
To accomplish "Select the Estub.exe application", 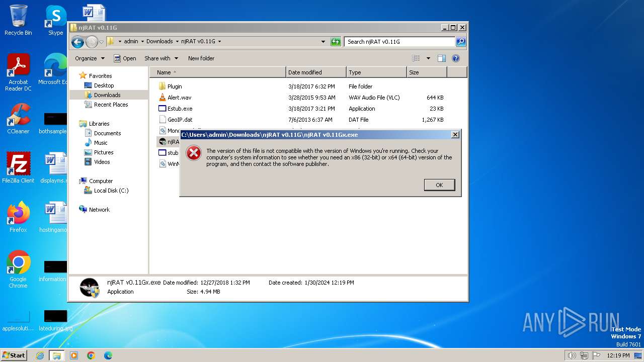I will pos(180,109).
